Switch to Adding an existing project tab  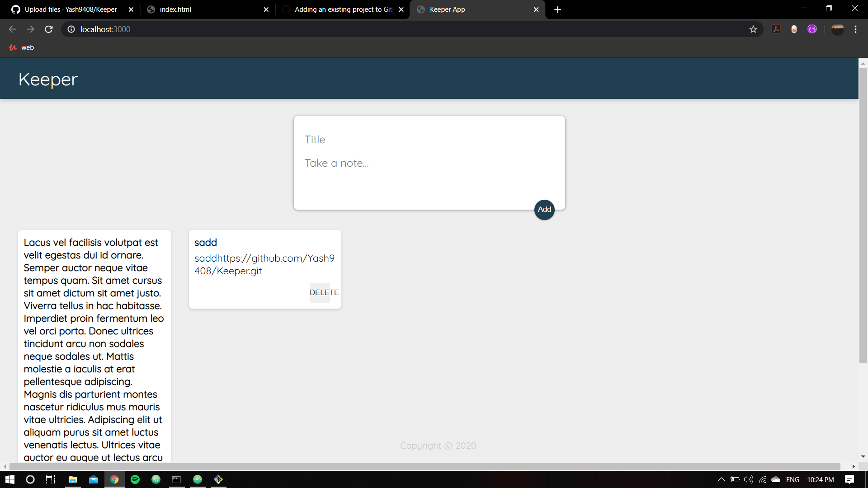(x=342, y=9)
